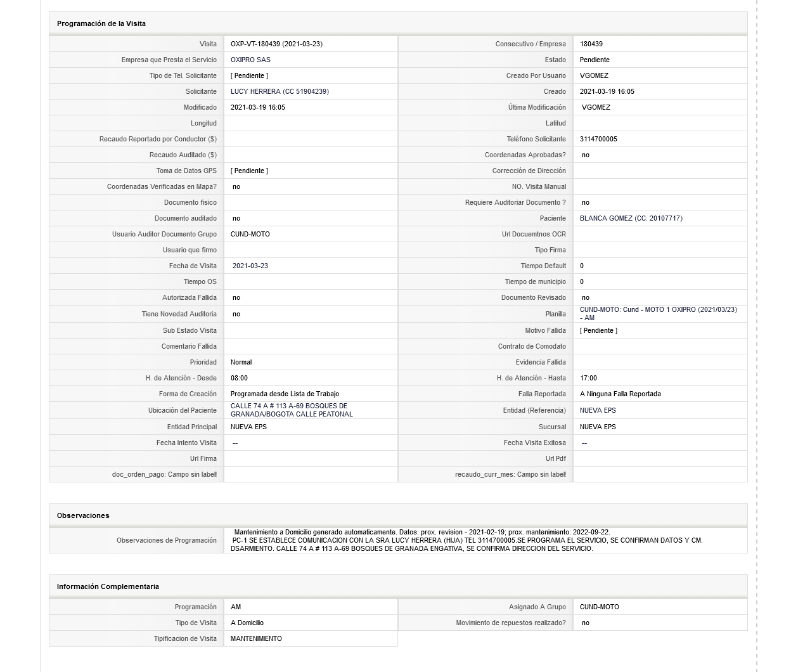Select the recaudo_curr_mes: Campo sin label! label

pos(510,474)
